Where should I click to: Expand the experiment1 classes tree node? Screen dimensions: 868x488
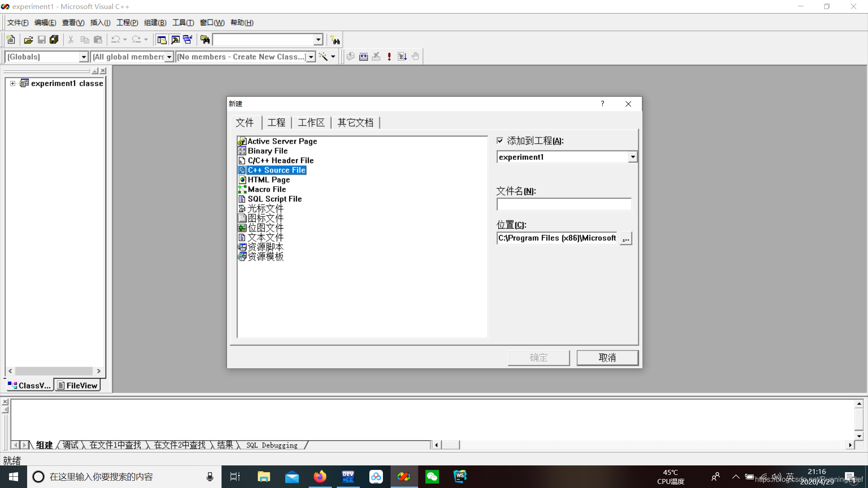(x=13, y=83)
